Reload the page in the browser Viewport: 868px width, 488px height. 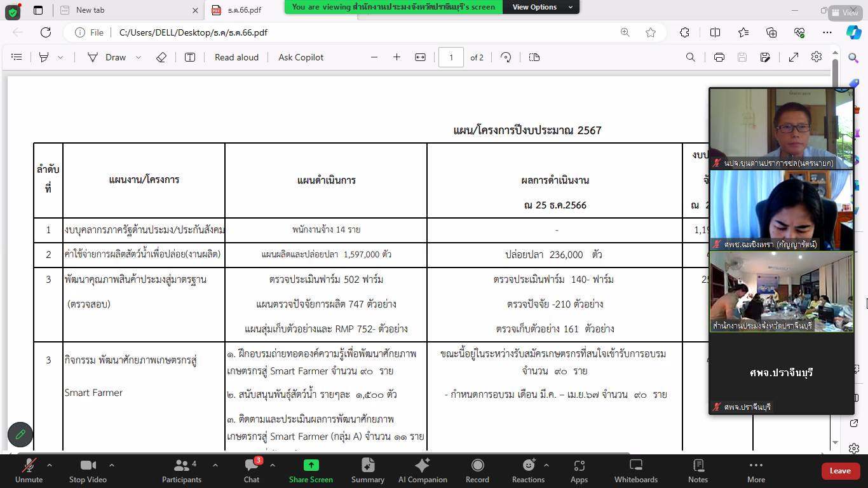[46, 32]
